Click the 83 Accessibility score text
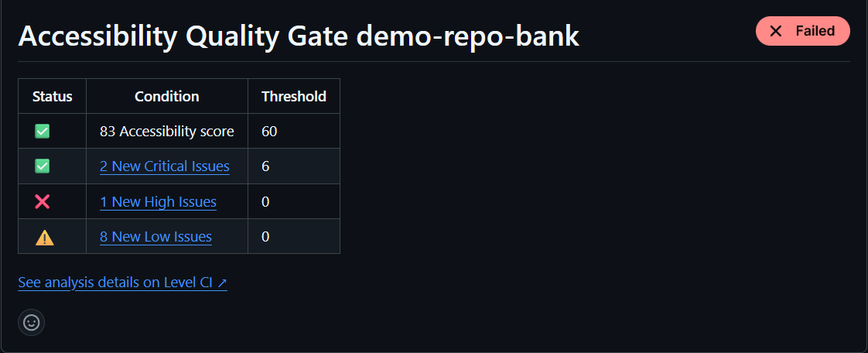The height and width of the screenshot is (353, 868). point(167,132)
